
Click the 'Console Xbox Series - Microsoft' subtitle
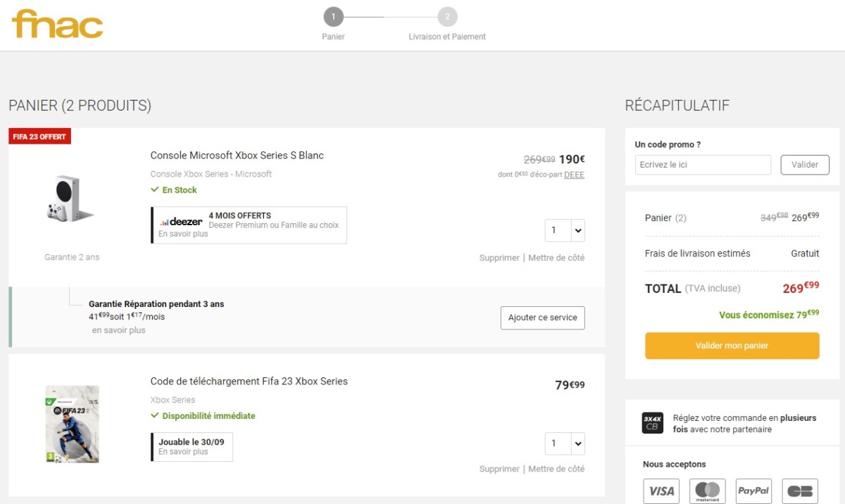[x=211, y=174]
